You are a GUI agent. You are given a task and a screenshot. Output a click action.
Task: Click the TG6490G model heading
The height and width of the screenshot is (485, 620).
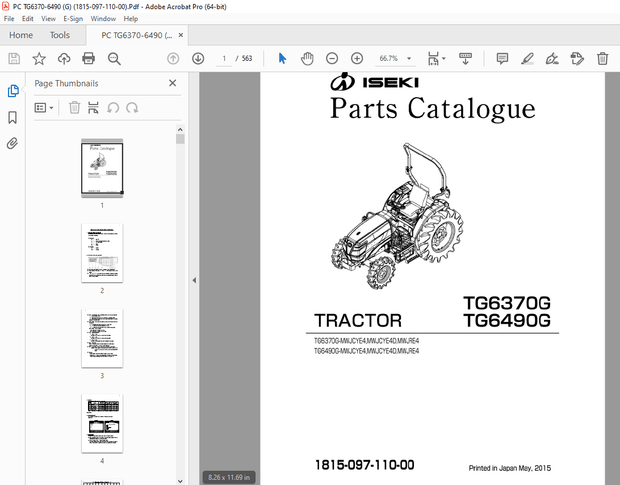pyautogui.click(x=507, y=321)
